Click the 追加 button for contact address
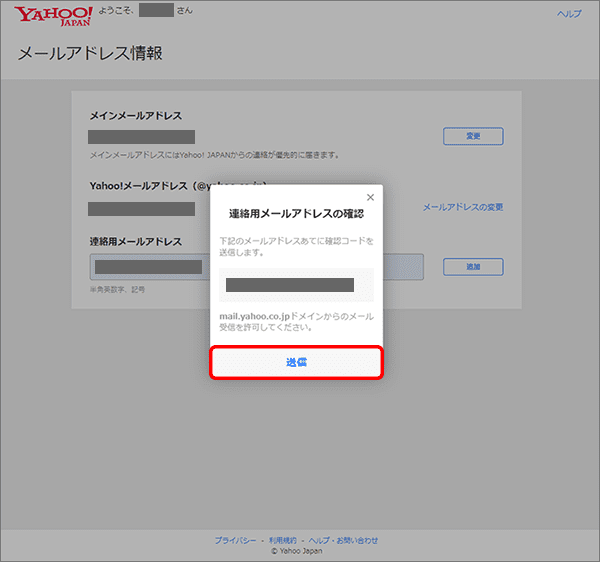The width and height of the screenshot is (600, 562). (473, 267)
